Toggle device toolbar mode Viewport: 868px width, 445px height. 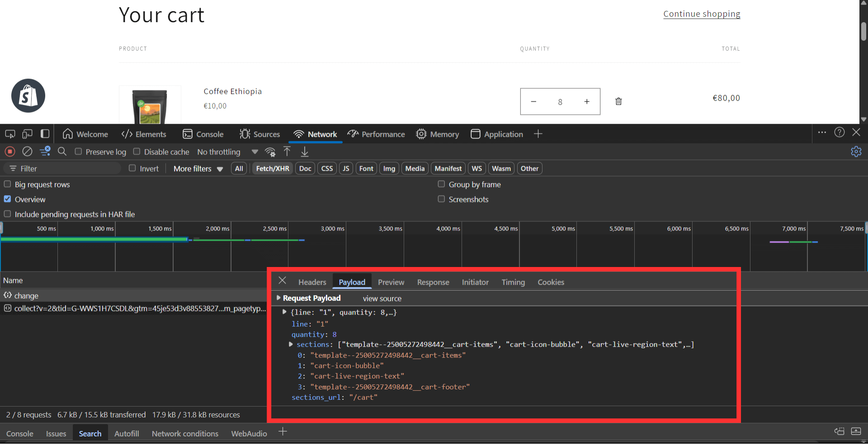pyautogui.click(x=27, y=134)
